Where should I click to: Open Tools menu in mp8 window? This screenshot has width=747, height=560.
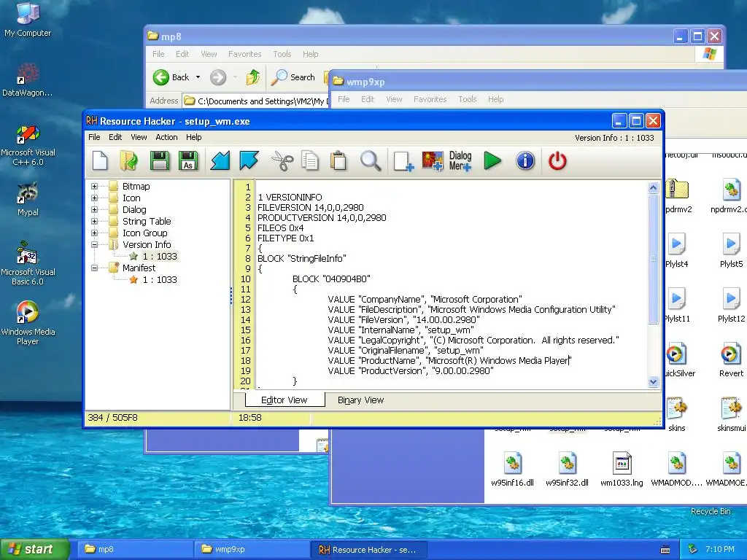click(x=282, y=54)
